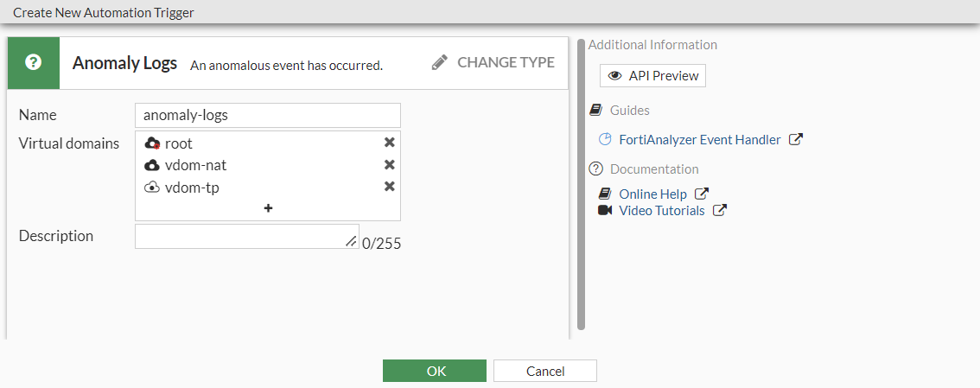The image size is (980, 388).
Task: Add a virtual domain with plus icon
Action: [268, 208]
